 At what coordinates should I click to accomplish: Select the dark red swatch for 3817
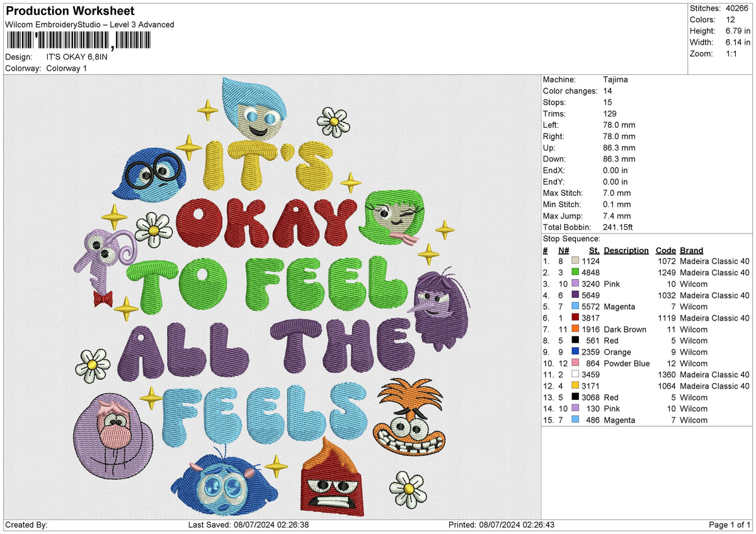pos(575,318)
